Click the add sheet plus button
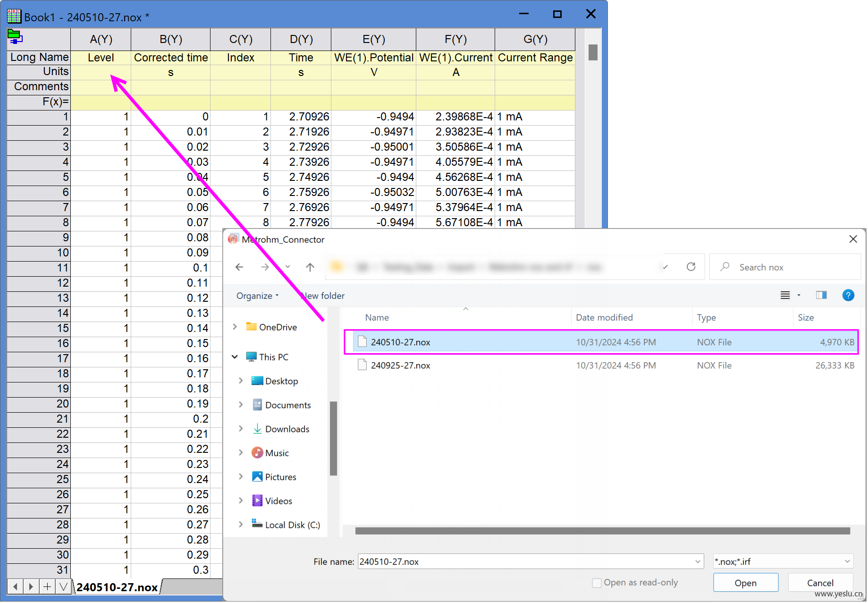The width and height of the screenshot is (868, 603). (47, 586)
